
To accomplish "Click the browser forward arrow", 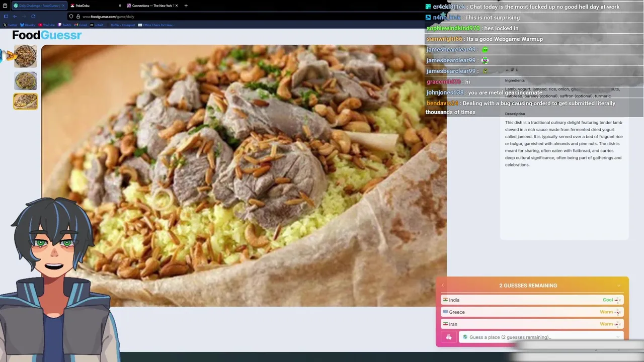I will pyautogui.click(x=24, y=16).
